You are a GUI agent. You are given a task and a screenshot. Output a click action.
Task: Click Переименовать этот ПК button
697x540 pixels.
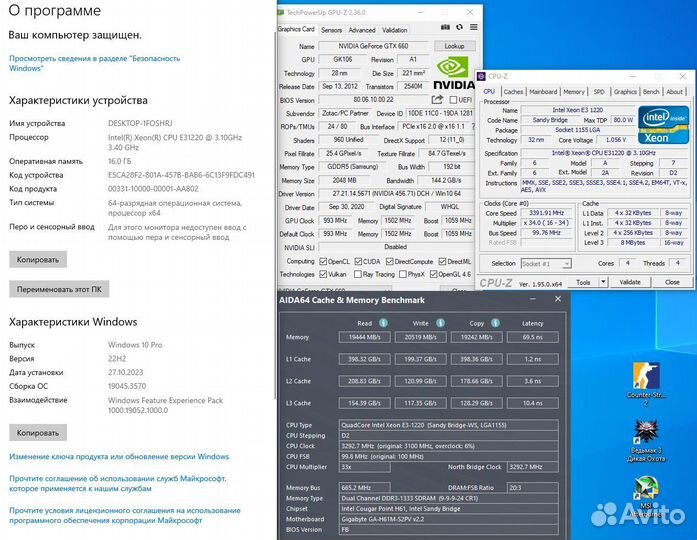59,289
